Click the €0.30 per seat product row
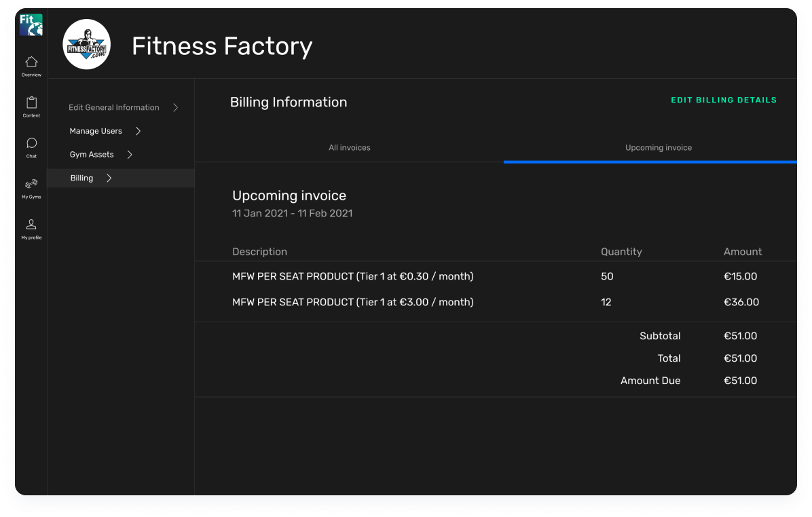 point(353,277)
